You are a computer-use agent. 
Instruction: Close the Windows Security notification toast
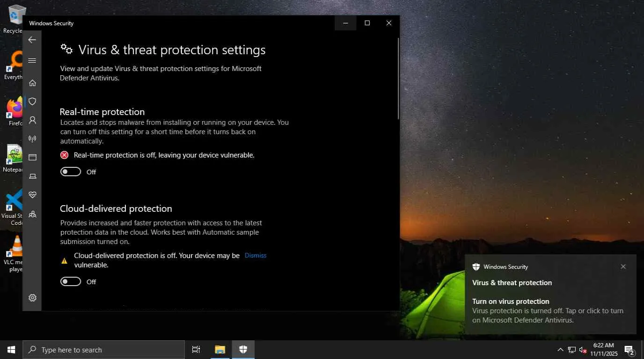623,266
